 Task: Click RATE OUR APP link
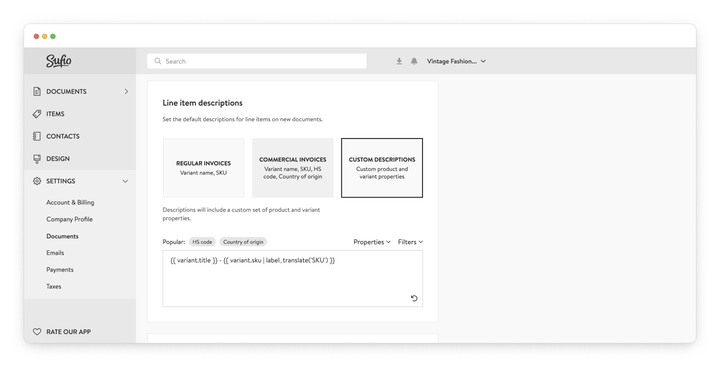pyautogui.click(x=68, y=332)
